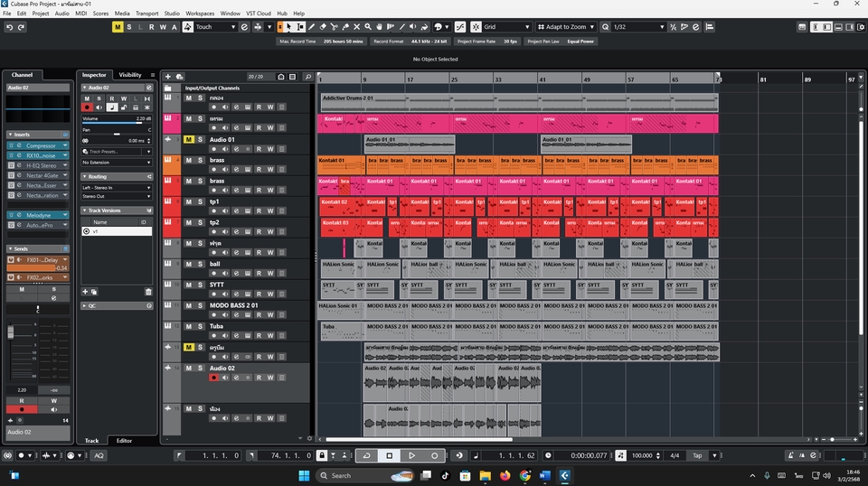This screenshot has height=486, width=868.
Task: Open TikTok from the Windows taskbar
Action: [445, 475]
